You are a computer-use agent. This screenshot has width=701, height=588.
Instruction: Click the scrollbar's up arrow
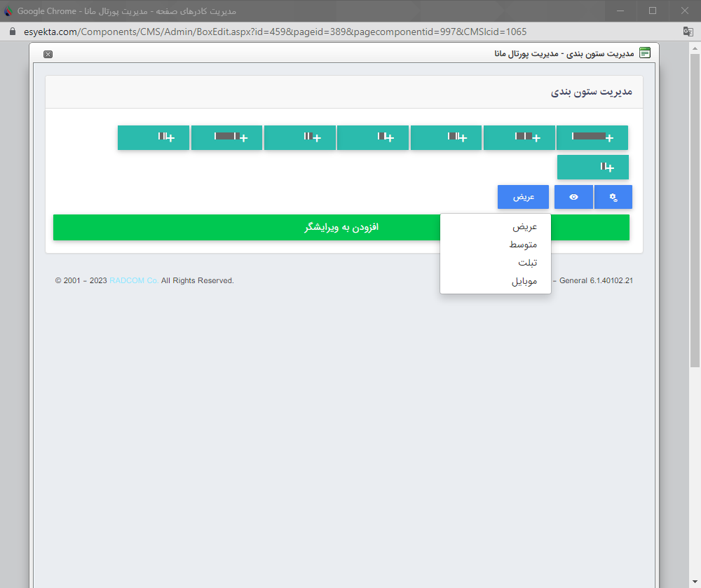click(x=695, y=48)
